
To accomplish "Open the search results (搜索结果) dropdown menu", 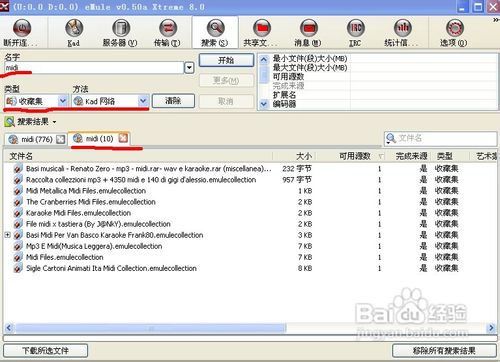I will click(x=31, y=122).
